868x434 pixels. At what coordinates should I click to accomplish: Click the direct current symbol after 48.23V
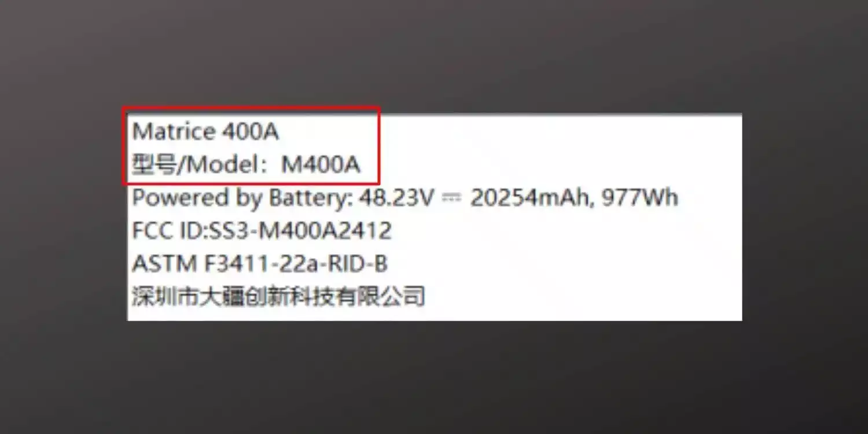452,198
